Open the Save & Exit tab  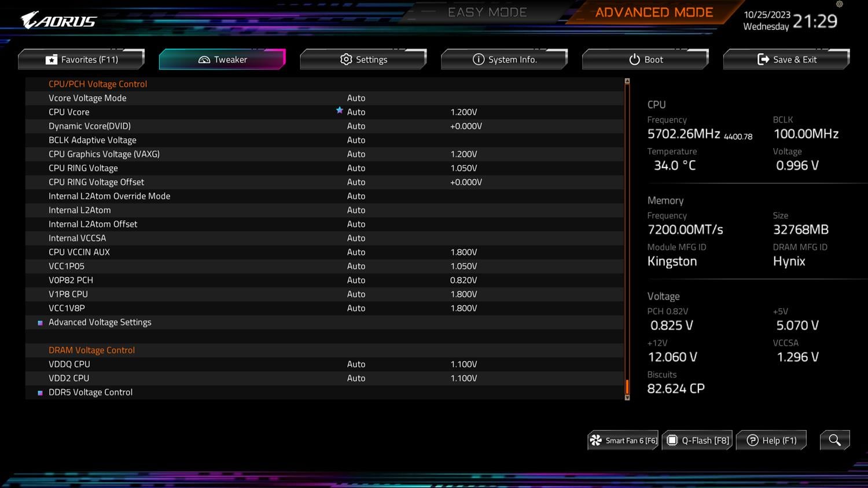787,60
